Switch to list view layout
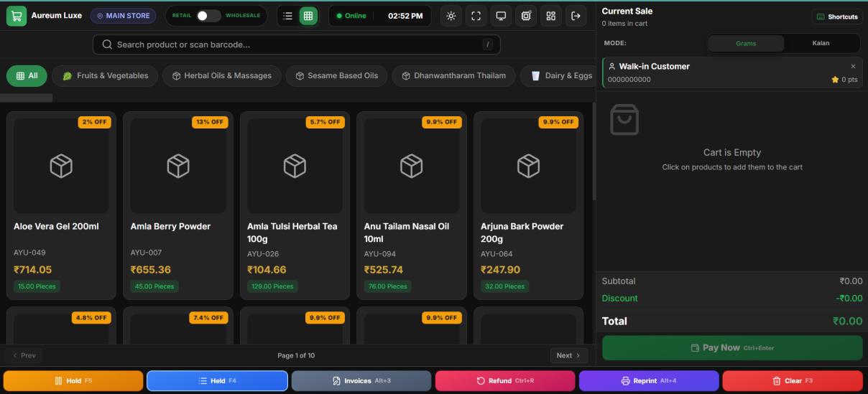 click(287, 16)
